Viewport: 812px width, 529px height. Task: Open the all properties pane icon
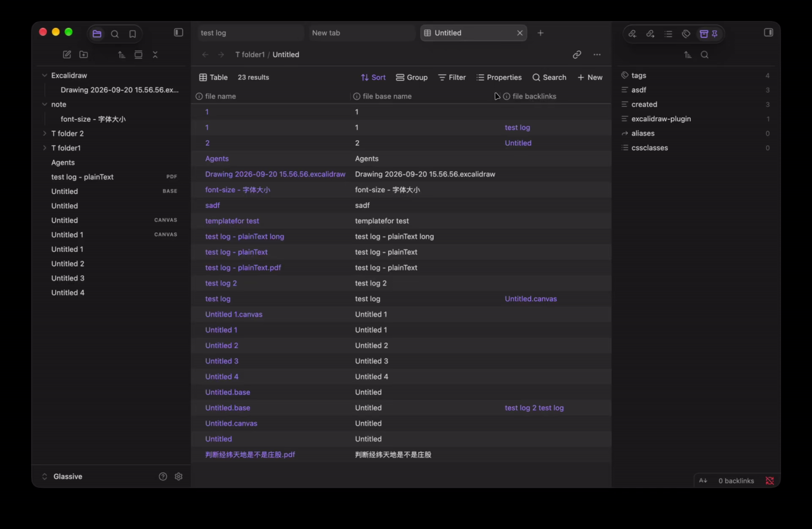[x=704, y=34]
